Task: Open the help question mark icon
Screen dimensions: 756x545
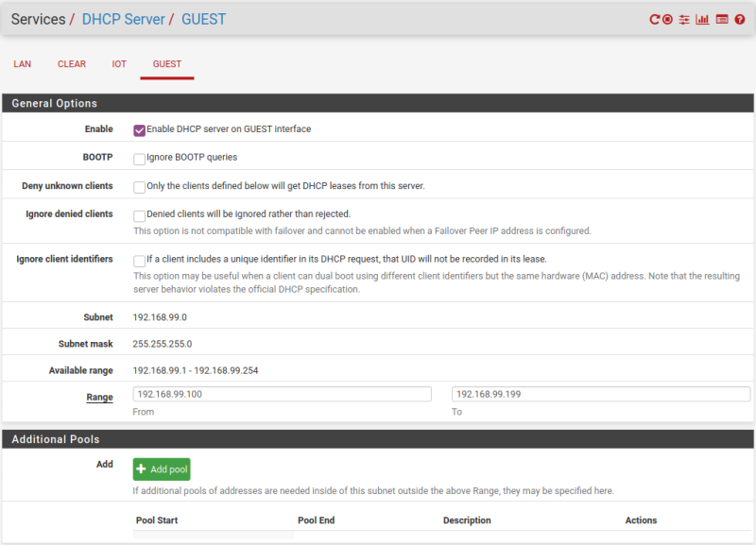Action: click(x=740, y=19)
